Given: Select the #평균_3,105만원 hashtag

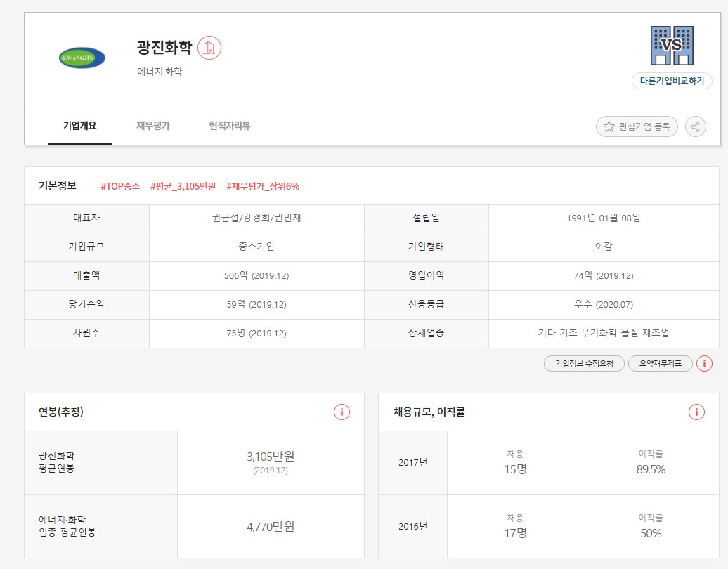Looking at the screenshot, I should pos(183,186).
